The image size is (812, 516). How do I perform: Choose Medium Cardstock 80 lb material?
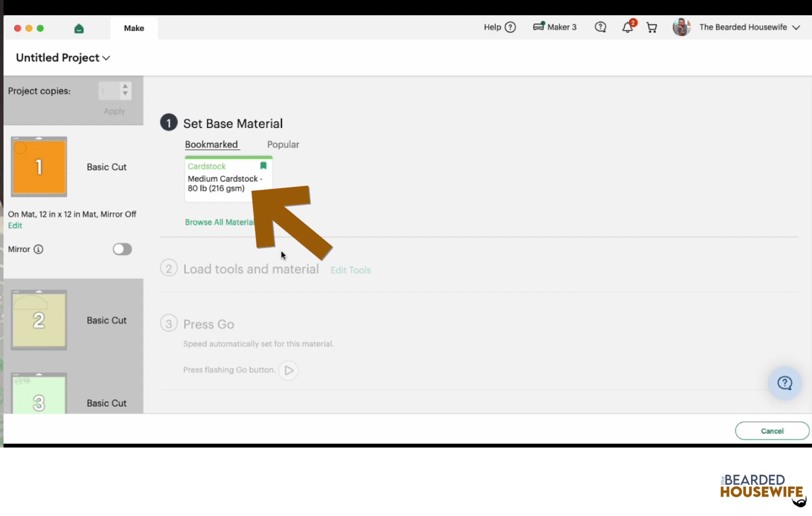click(228, 180)
